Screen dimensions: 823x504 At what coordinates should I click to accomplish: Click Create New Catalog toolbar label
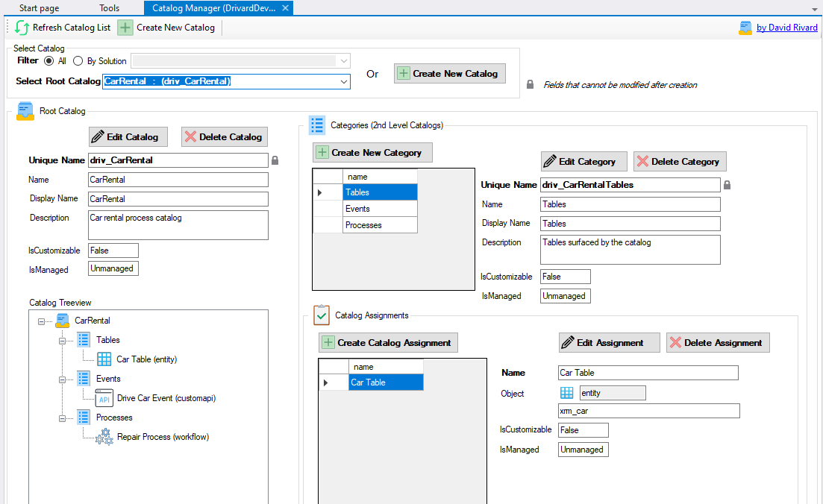point(175,28)
